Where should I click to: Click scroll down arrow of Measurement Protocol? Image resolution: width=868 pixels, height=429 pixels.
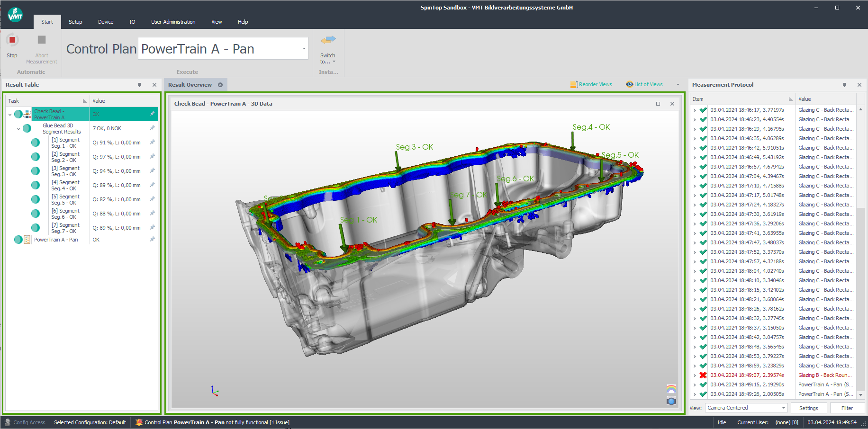point(860,394)
